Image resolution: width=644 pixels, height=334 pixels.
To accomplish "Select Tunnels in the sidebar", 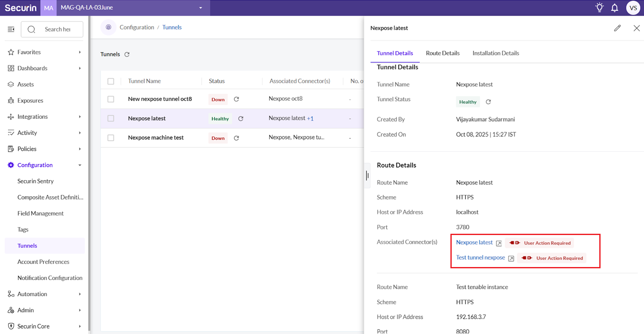I will 45,246.
